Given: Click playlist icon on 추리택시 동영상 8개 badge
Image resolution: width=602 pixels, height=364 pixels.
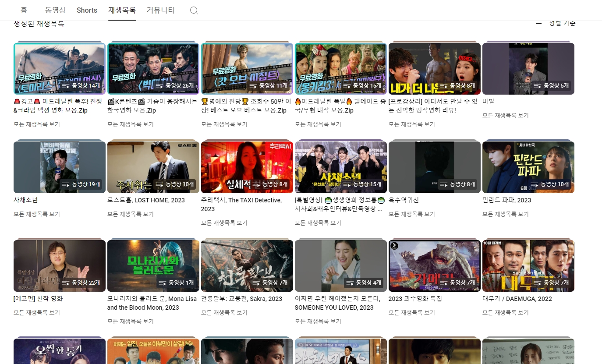Looking at the screenshot, I should point(256,184).
